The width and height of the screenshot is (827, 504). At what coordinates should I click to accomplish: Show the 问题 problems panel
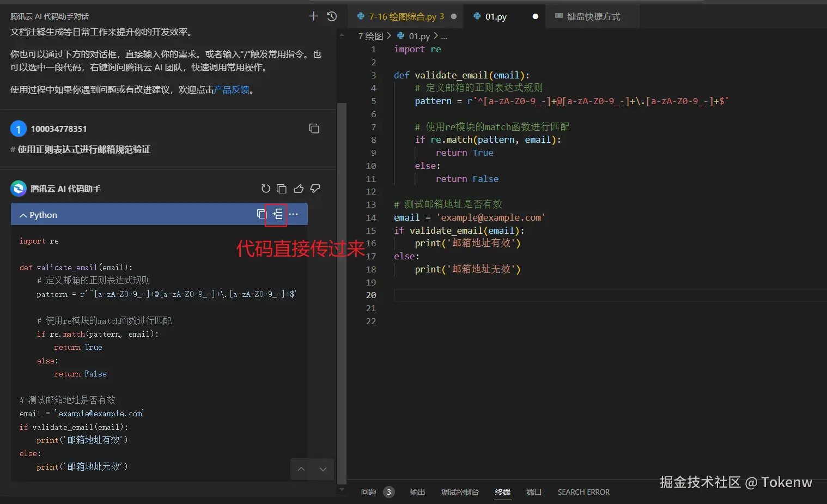(x=369, y=492)
